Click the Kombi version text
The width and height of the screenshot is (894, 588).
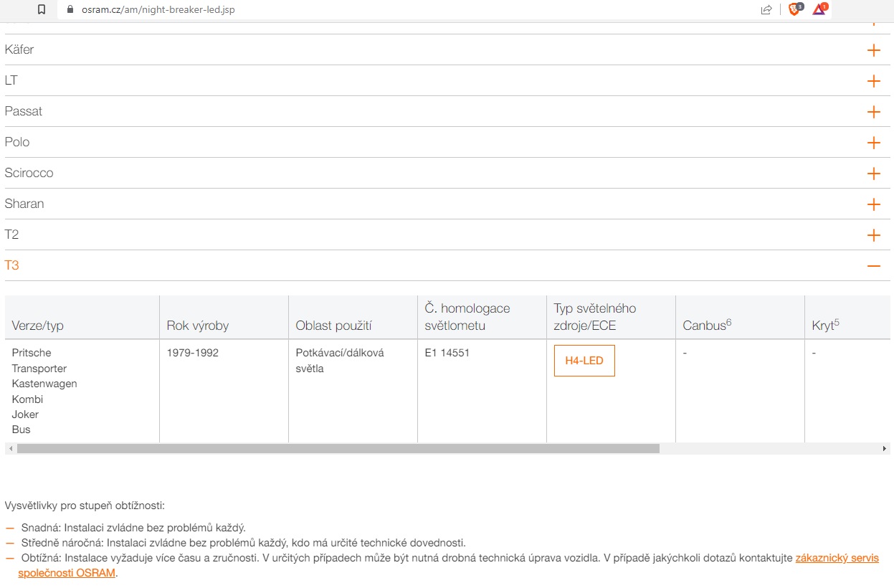(x=27, y=399)
